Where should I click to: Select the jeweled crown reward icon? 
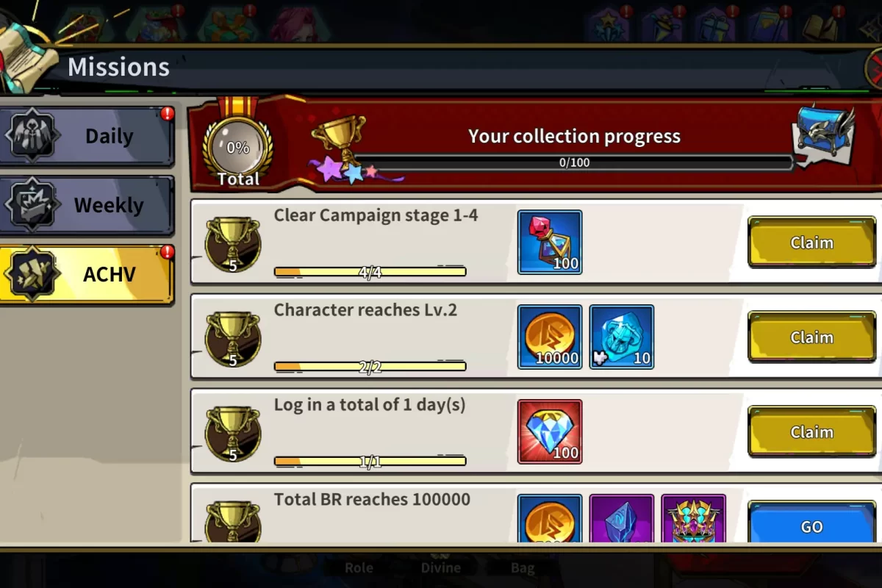coord(694,518)
